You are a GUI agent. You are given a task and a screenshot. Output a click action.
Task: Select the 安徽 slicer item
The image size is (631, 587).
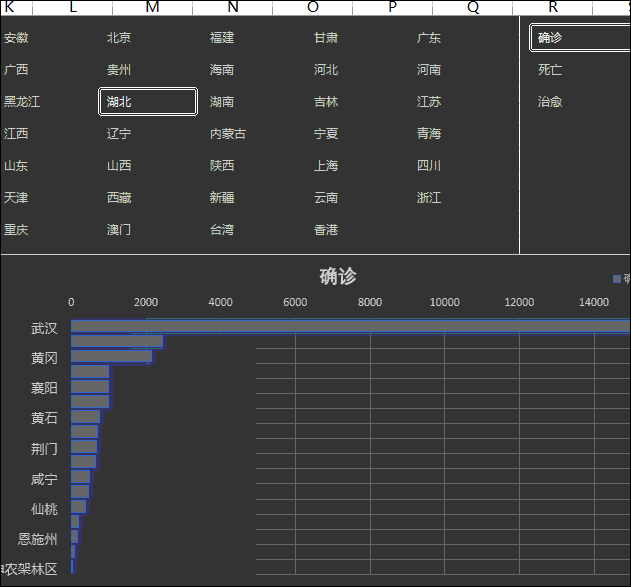coord(16,38)
